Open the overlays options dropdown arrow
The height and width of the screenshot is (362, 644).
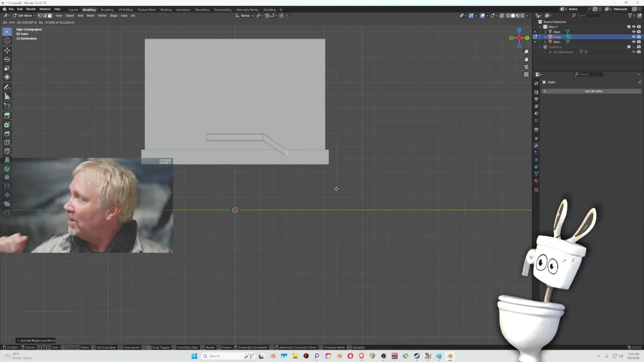tap(487, 16)
